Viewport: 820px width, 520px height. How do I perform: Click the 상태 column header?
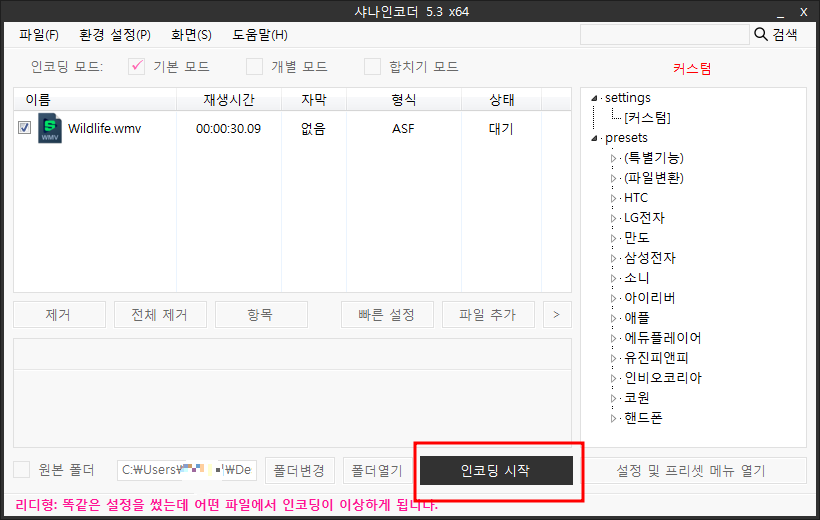[x=502, y=99]
